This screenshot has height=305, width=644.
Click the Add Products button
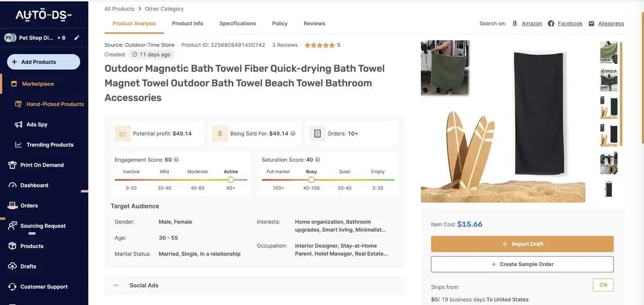point(43,62)
